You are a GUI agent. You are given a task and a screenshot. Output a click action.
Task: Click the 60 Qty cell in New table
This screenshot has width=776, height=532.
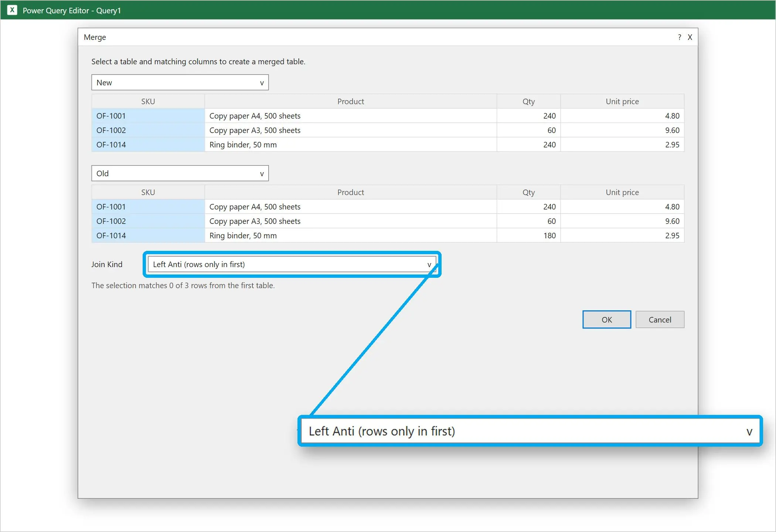coord(529,130)
